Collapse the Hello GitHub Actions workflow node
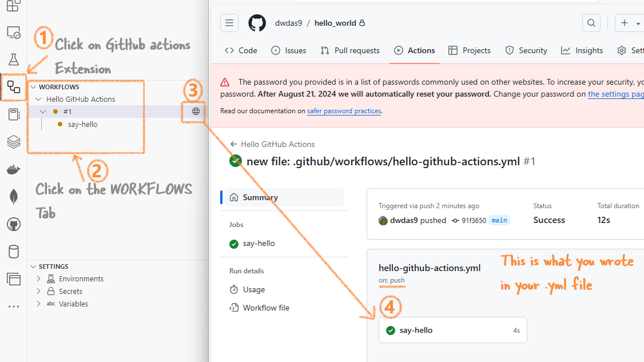The image size is (644, 362). tap(39, 99)
